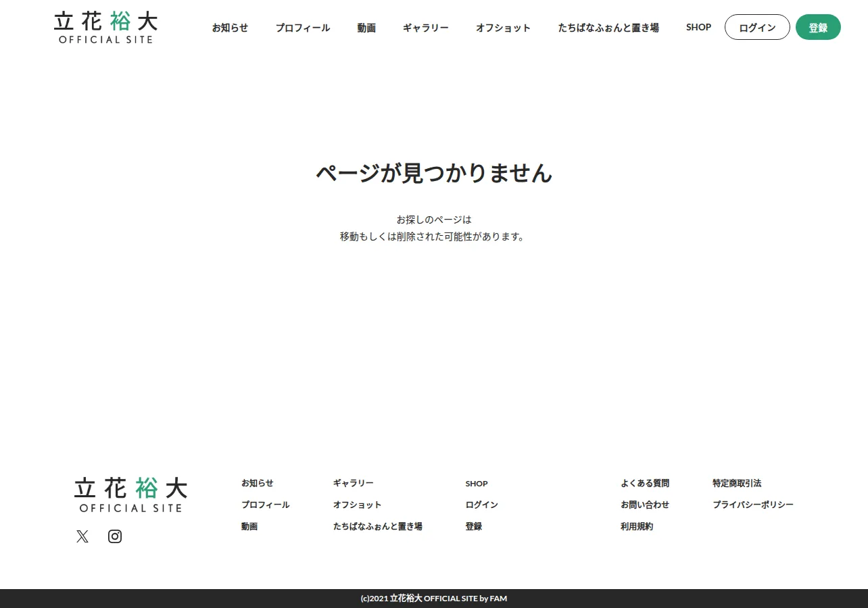Click the ログイン button in the header
868x608 pixels.
click(x=757, y=27)
